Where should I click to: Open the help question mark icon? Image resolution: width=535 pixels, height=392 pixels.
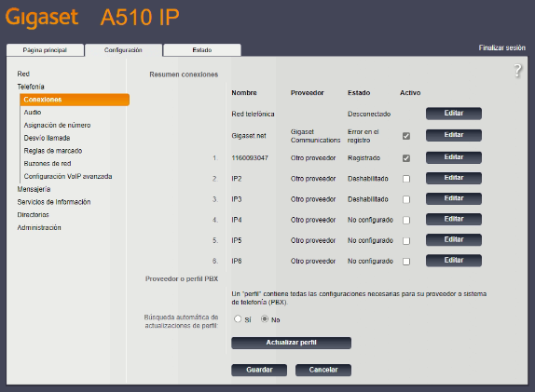[x=517, y=71]
